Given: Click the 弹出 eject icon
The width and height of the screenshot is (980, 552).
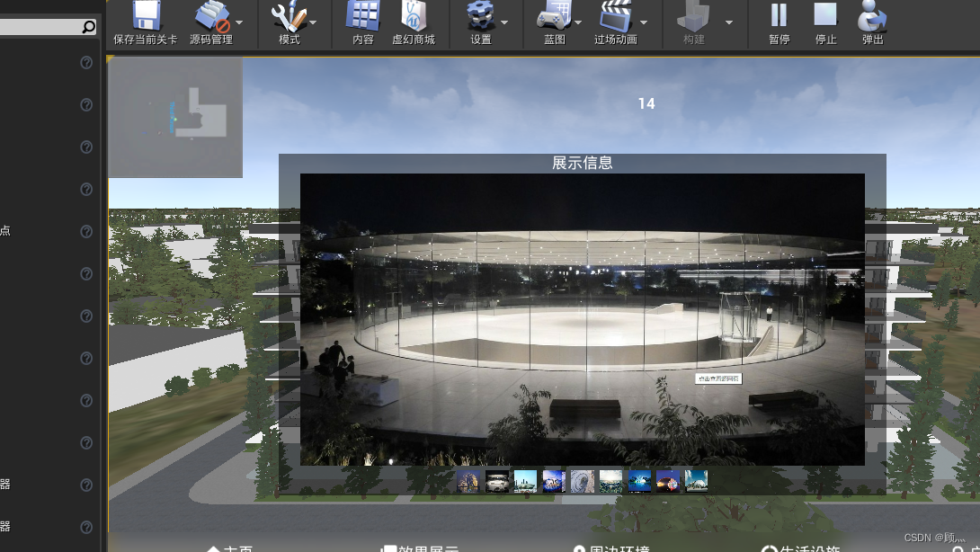Looking at the screenshot, I should 872,16.
